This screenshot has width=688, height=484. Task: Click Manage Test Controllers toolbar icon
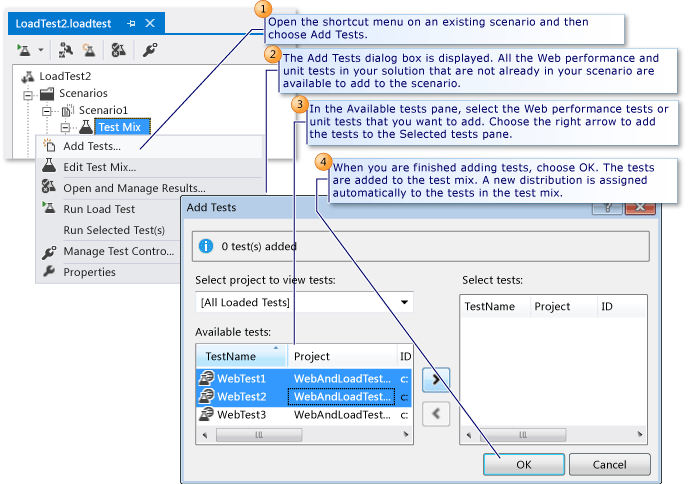coord(150,50)
